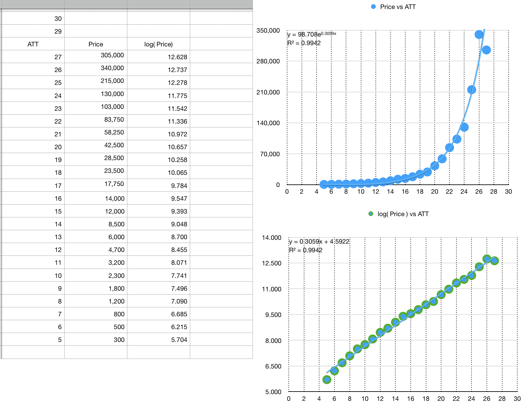Select the log value 9.784
The width and height of the screenshot is (532, 413).
tap(158, 185)
